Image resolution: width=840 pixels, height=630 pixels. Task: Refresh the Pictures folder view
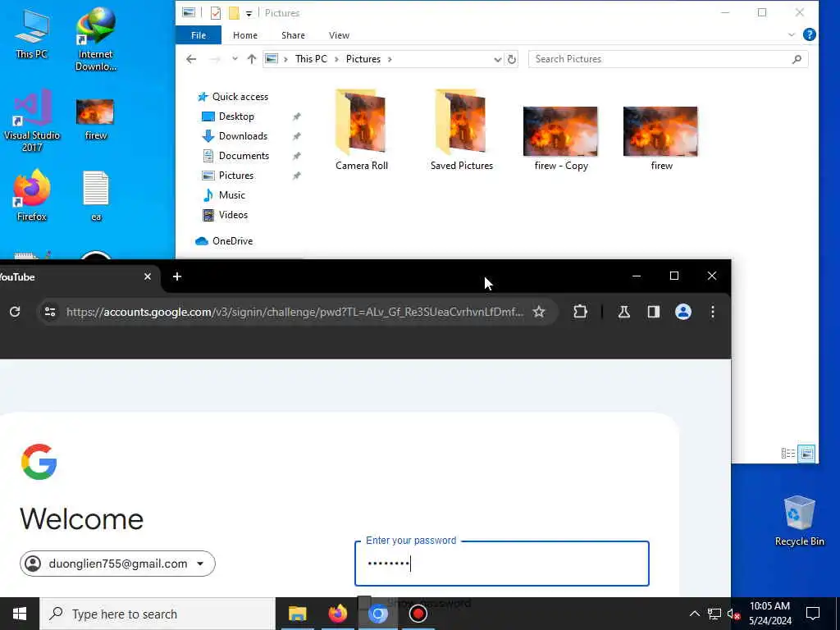512,59
